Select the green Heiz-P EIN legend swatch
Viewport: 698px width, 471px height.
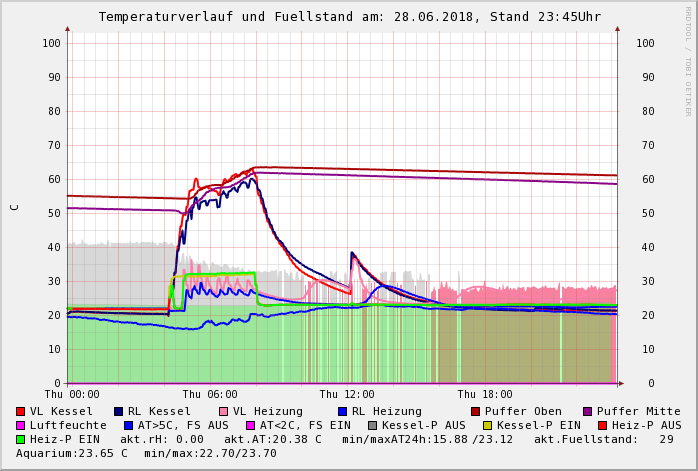pyautogui.click(x=21, y=440)
